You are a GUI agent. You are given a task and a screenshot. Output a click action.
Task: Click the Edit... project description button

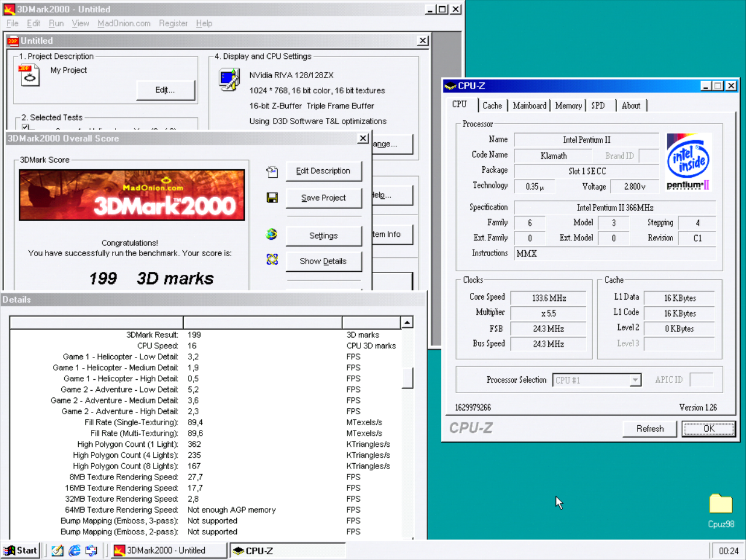166,90
